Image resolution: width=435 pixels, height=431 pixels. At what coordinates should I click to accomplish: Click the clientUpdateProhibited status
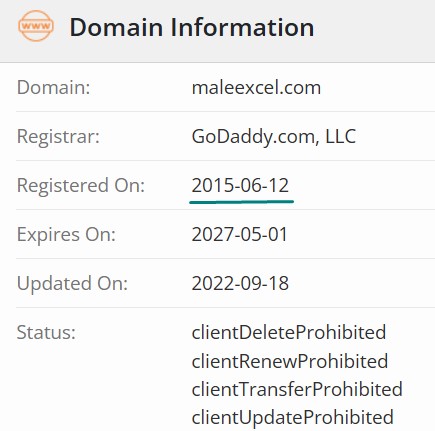pyautogui.click(x=293, y=417)
